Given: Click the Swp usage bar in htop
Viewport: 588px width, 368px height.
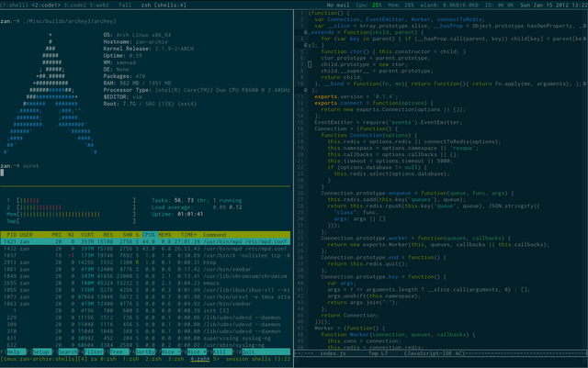Looking at the screenshot, I should (72, 221).
